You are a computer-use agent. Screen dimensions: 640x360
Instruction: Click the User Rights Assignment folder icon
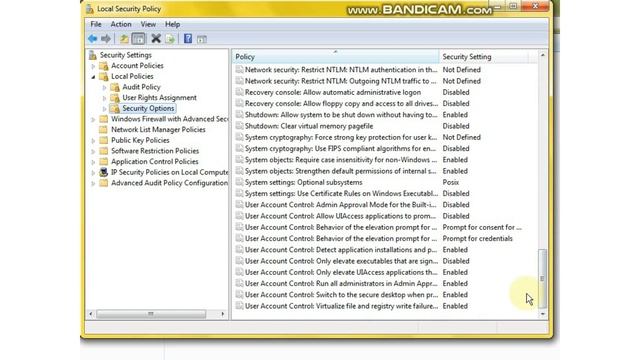[x=115, y=98]
